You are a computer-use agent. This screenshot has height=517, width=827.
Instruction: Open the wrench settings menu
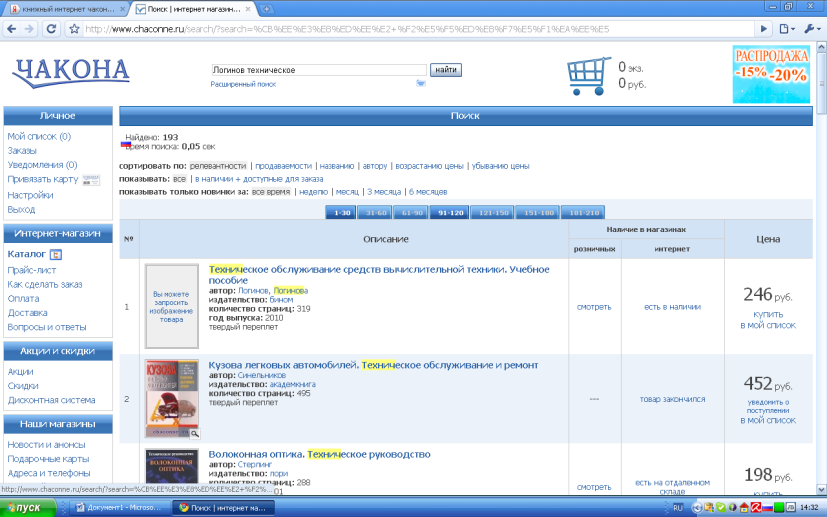pyautogui.click(x=811, y=29)
